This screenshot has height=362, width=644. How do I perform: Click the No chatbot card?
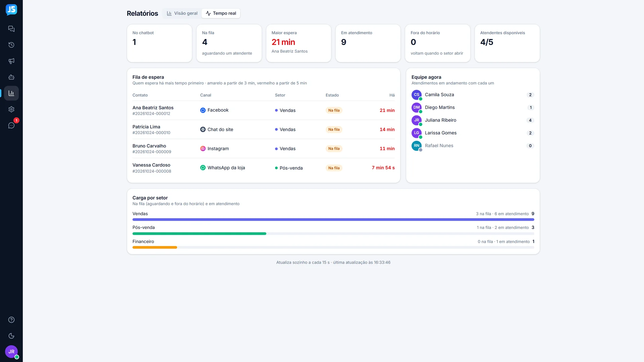(x=159, y=43)
